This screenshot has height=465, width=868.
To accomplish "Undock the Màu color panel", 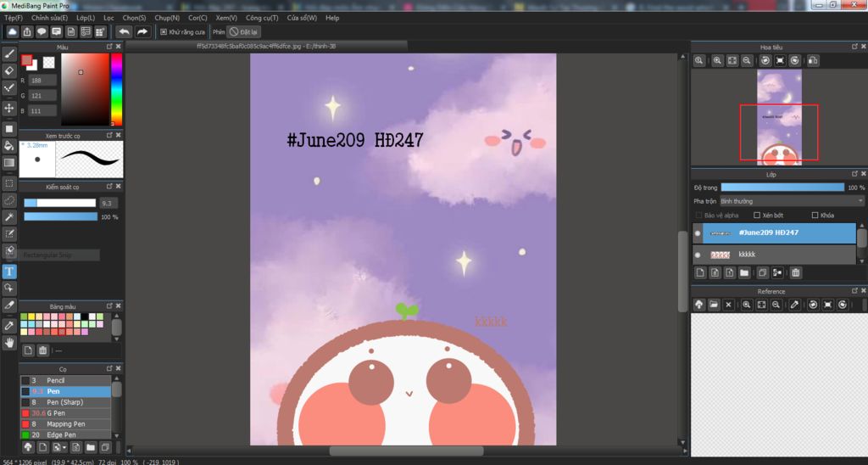I will pos(109,48).
